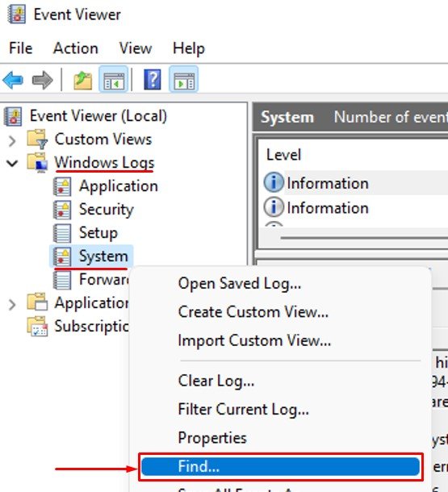Click the Security log icon

62,210
